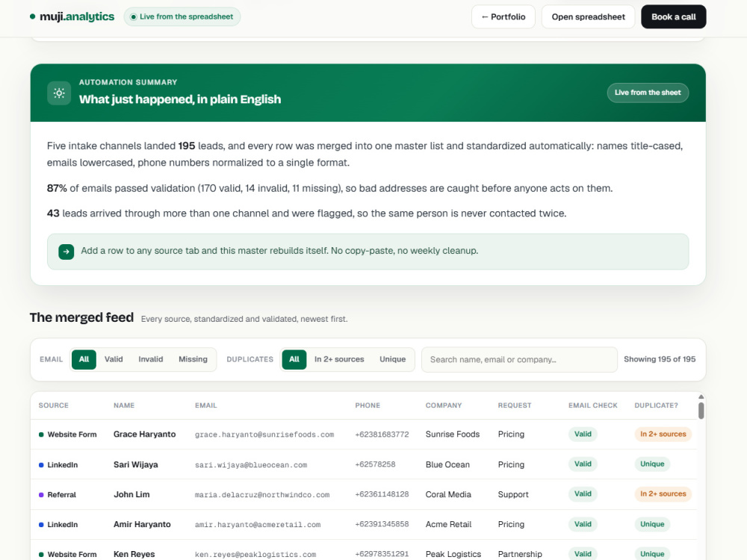Click maria.delacruz@northwindco.com email
Image resolution: width=747 pixels, height=560 pixels.
pyautogui.click(x=262, y=495)
